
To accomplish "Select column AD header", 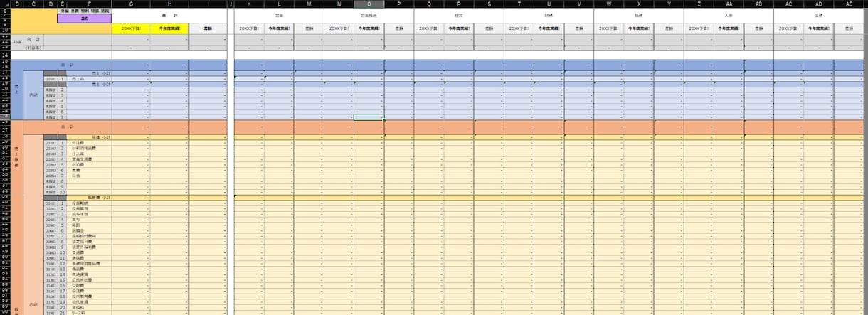I will (819, 4).
